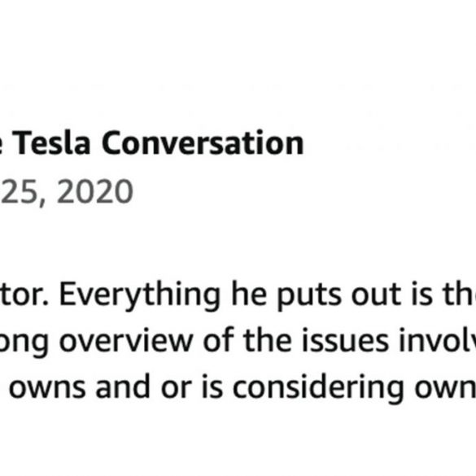Click 'the' before 'issues' in the review
Viewport: 476px width, 476px height.
pos(268,340)
